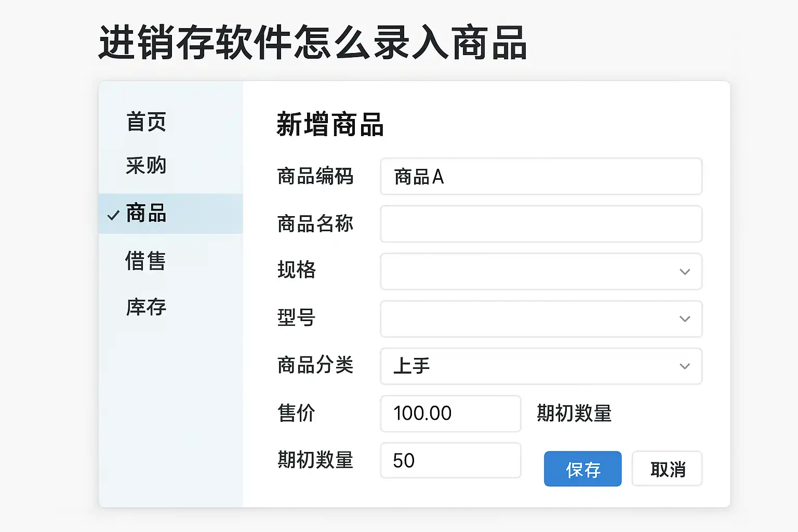798x532 pixels.
Task: Click the 新增商品 form heading
Action: (x=330, y=125)
